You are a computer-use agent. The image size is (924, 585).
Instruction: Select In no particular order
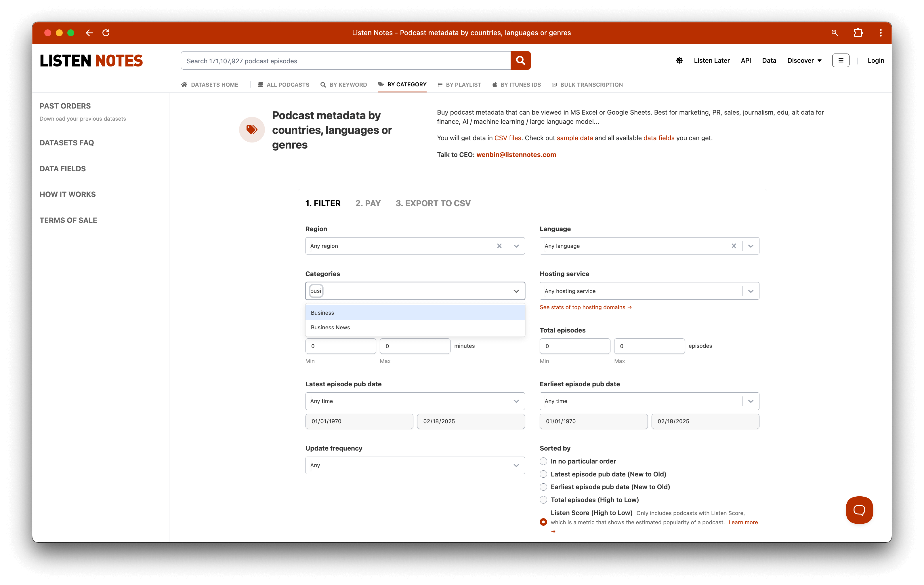pos(543,461)
